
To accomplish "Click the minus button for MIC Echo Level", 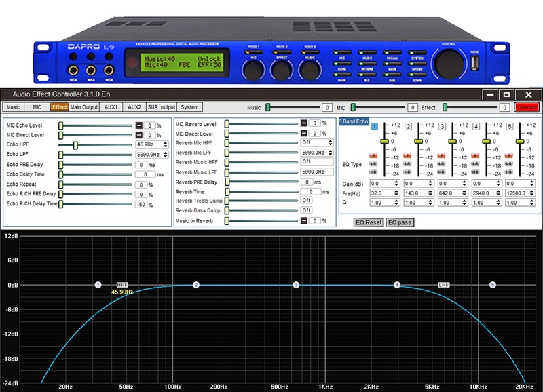I will [139, 125].
